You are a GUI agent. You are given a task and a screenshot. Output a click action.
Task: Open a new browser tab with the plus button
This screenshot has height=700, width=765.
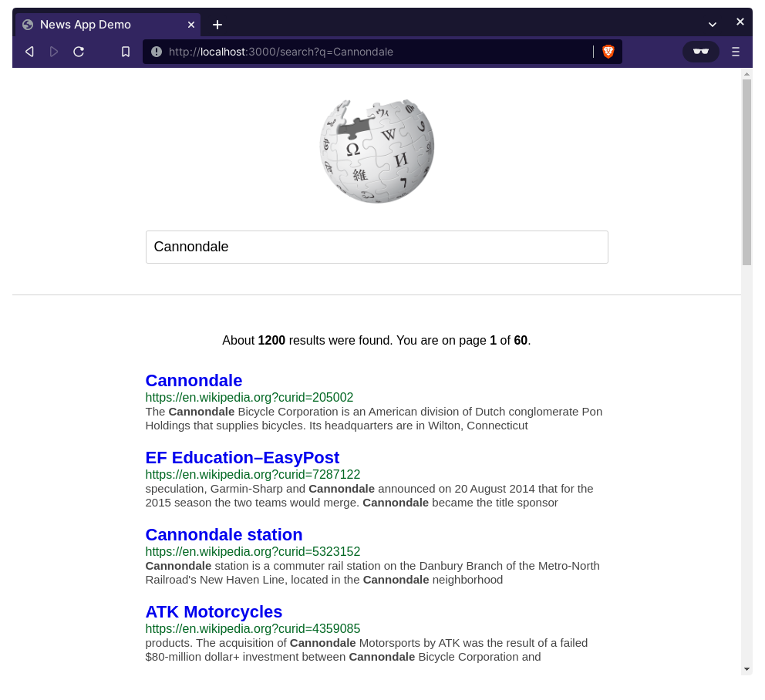[x=217, y=24]
